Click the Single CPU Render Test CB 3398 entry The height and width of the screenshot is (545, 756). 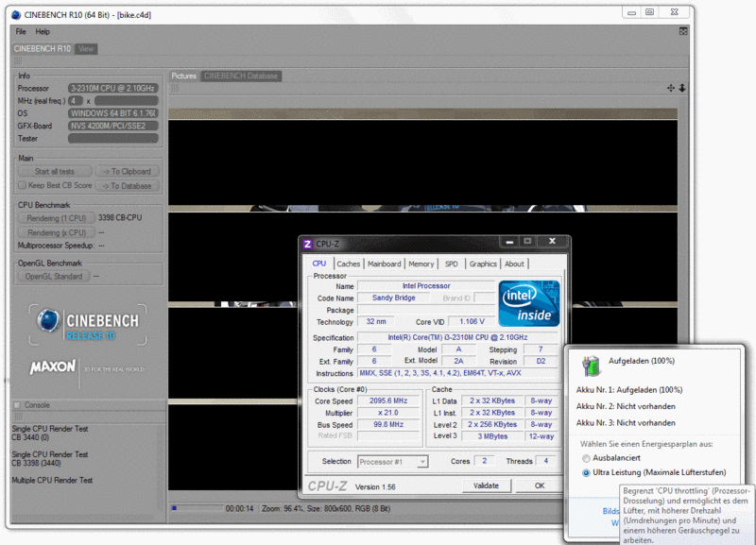[50, 459]
